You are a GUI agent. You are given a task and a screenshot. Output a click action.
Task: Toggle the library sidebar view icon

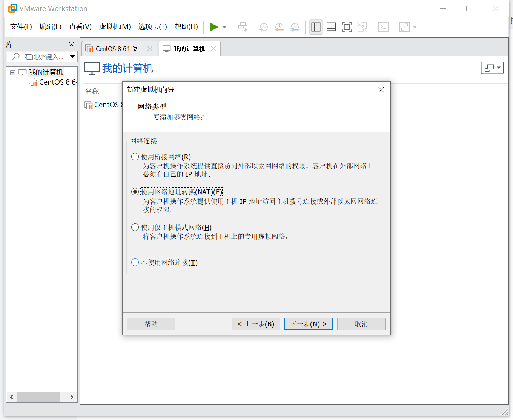click(316, 27)
